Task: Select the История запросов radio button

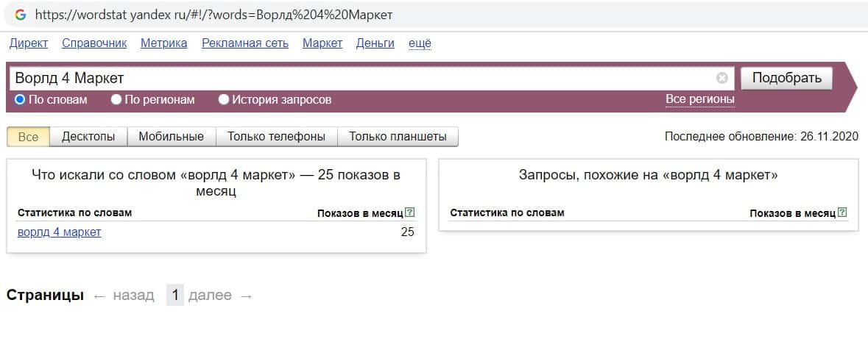Action: tap(224, 100)
